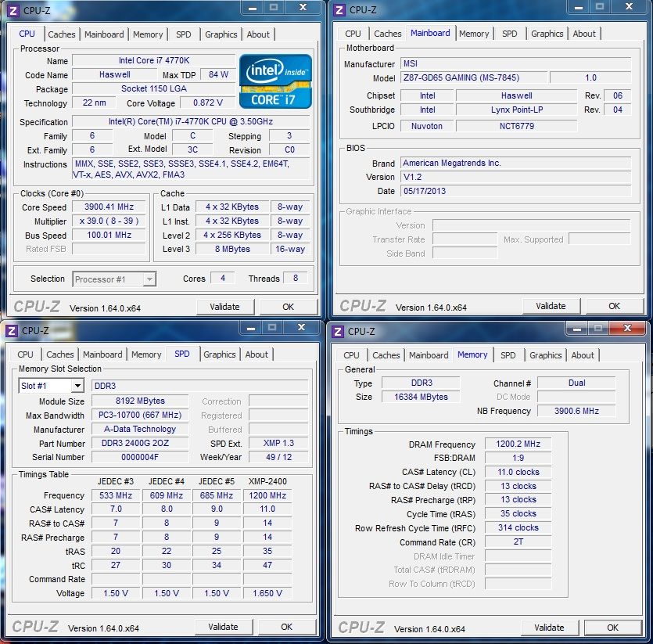
Task: Click the CPU-Z title icon of the SPD window
Action: coord(11,331)
